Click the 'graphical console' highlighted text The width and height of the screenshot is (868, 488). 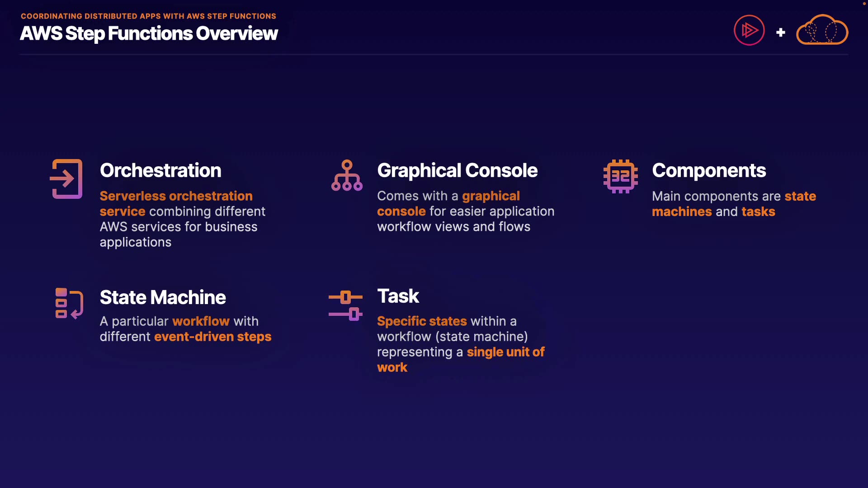point(491,196)
